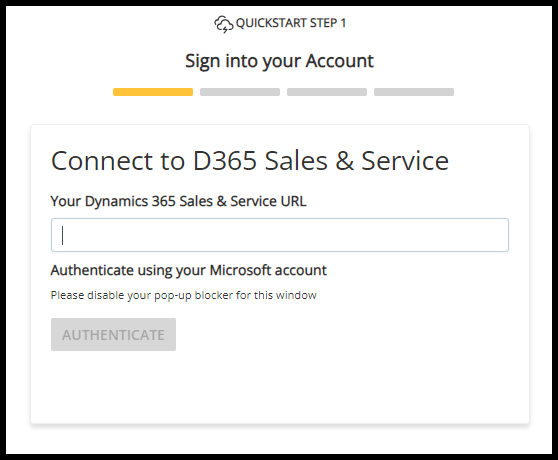Click the pop-up blocker notice text
558x460 pixels.
click(184, 295)
